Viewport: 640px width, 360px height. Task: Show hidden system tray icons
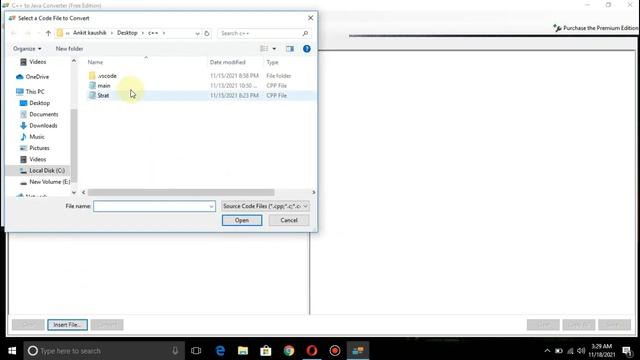(547, 351)
